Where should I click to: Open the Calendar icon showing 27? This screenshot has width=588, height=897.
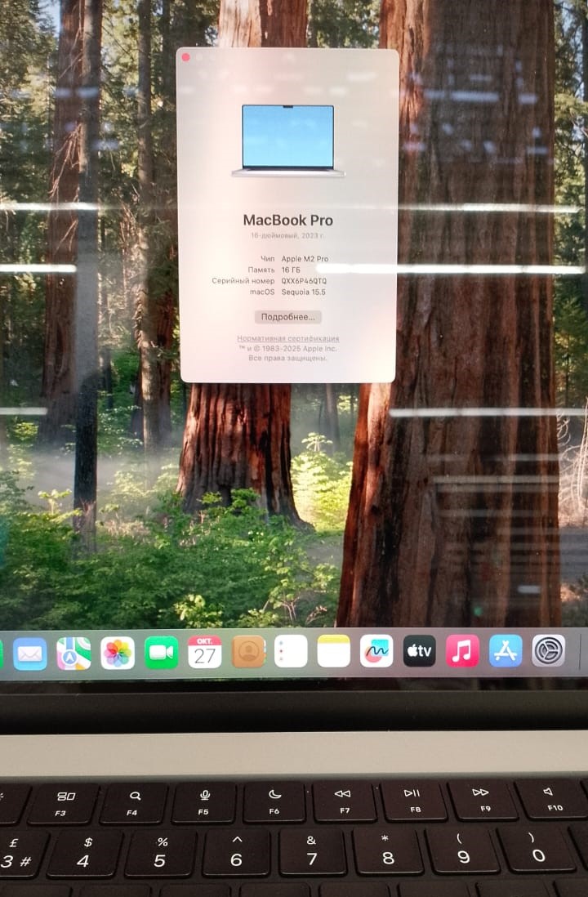pos(205,652)
